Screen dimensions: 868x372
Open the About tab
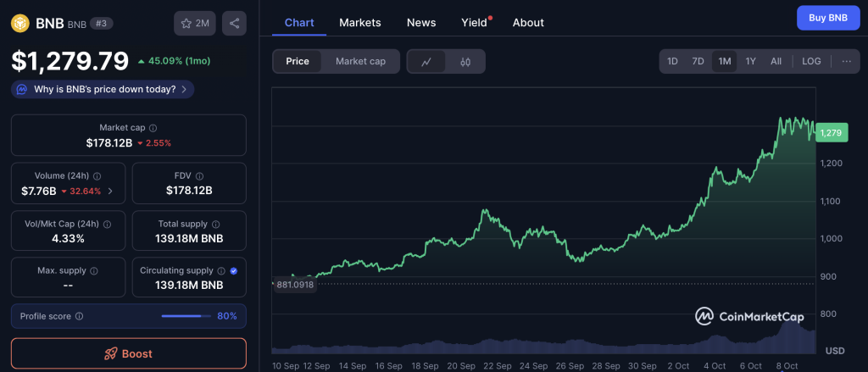tap(528, 23)
